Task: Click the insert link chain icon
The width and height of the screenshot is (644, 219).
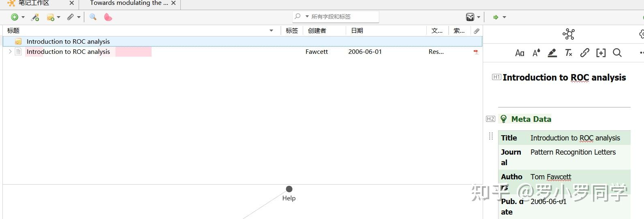Action: click(584, 53)
